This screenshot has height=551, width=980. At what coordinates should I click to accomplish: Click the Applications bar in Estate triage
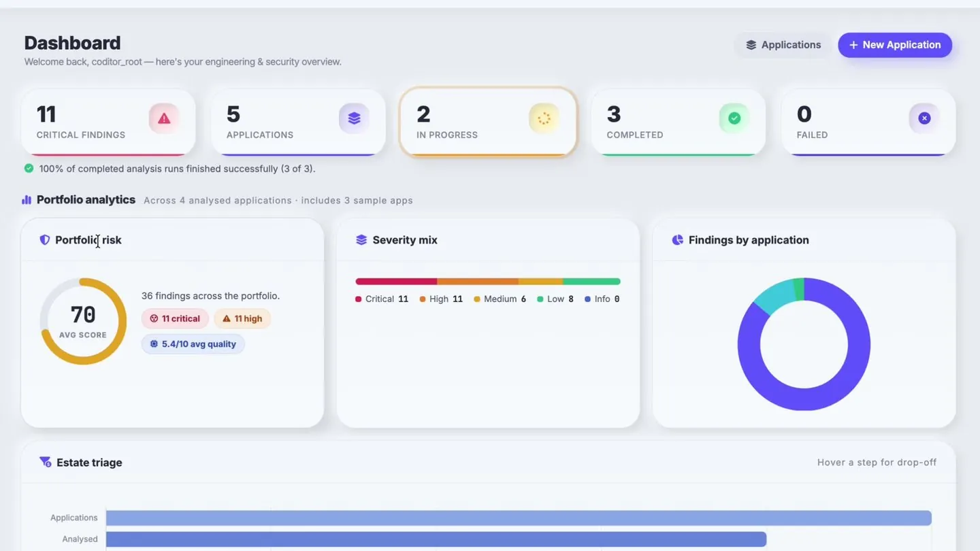(519, 518)
